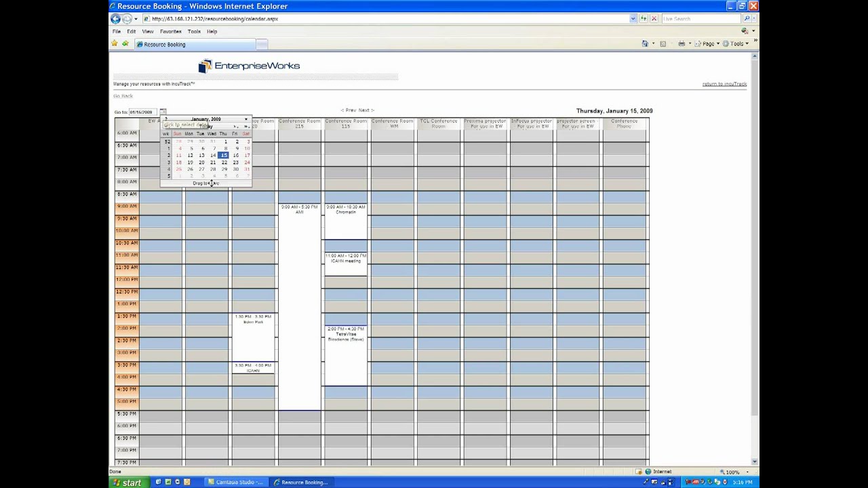Click the EnterpriseWorks logo
Screen dimensions: 868x488
(x=249, y=66)
